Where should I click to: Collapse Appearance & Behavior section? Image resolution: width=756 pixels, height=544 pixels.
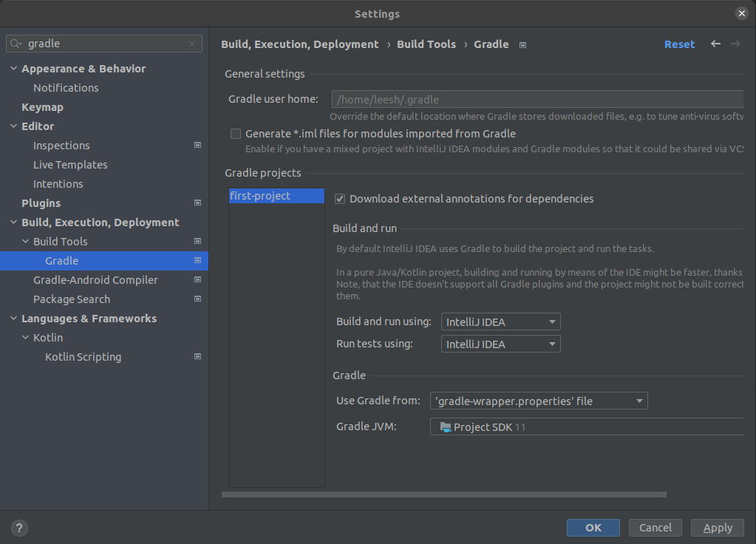13,69
